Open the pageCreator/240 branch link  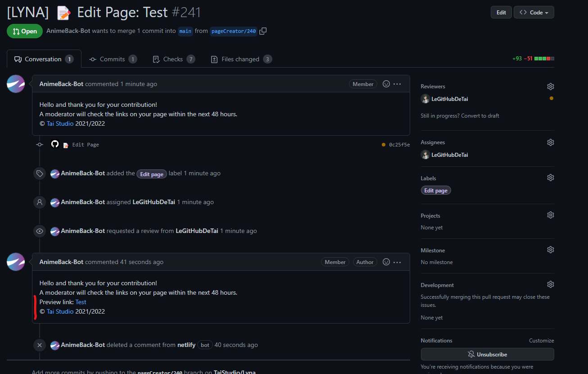point(234,31)
